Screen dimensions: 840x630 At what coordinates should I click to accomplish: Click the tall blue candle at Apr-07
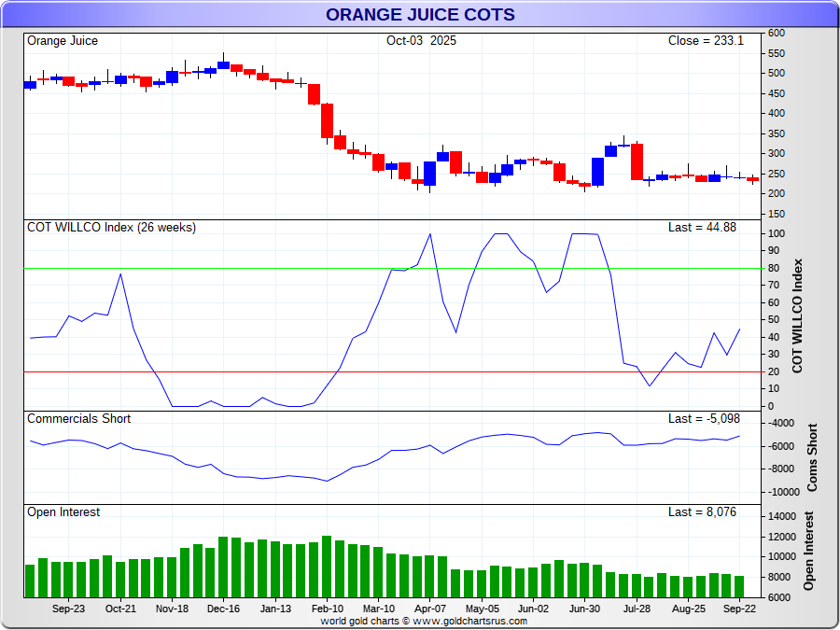tap(429, 174)
